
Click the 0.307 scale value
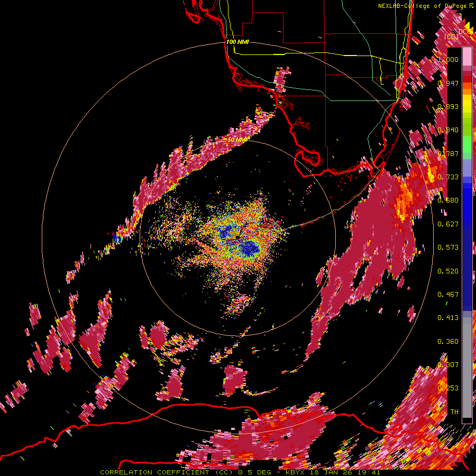(448, 365)
